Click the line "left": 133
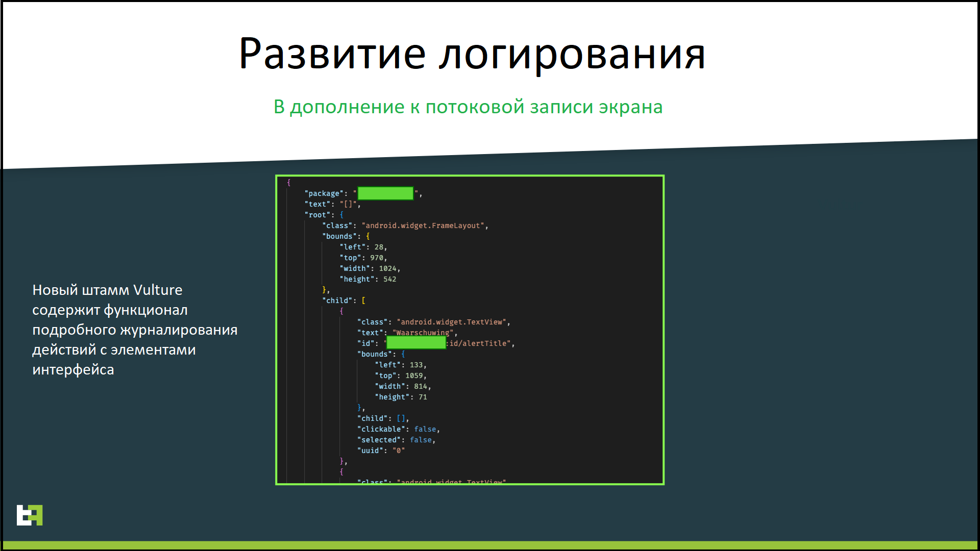The width and height of the screenshot is (980, 551). pos(401,365)
